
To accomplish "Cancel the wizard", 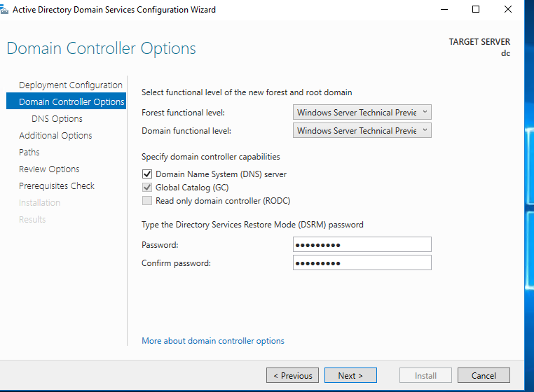I will (484, 375).
